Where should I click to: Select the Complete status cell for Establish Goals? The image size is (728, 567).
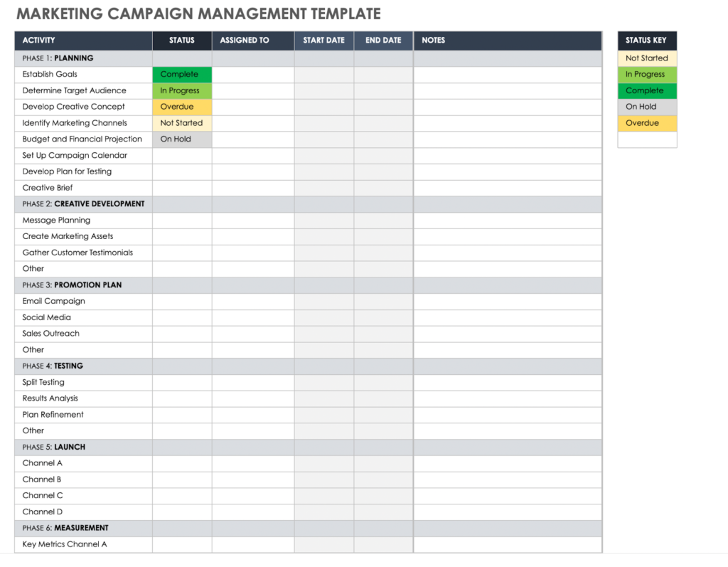(x=182, y=75)
